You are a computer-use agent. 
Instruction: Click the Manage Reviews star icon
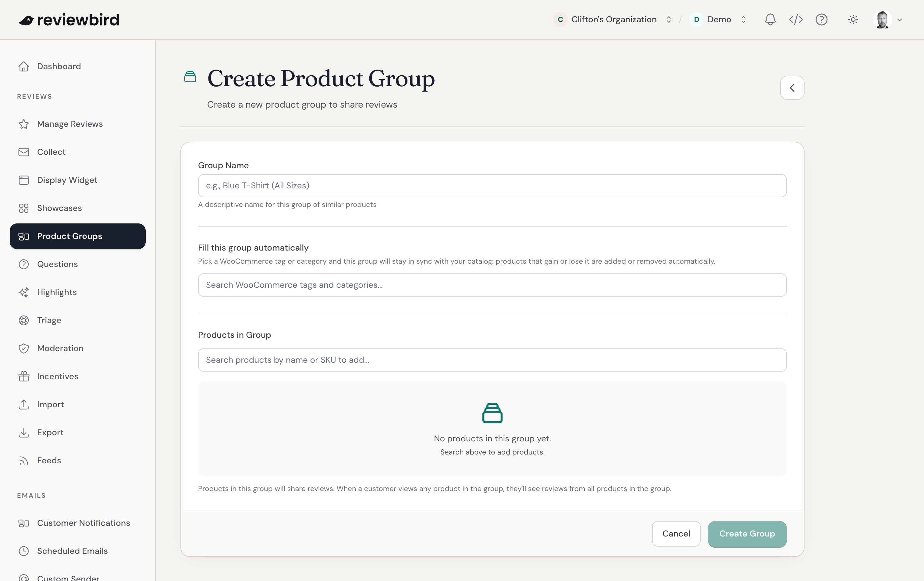pos(24,124)
